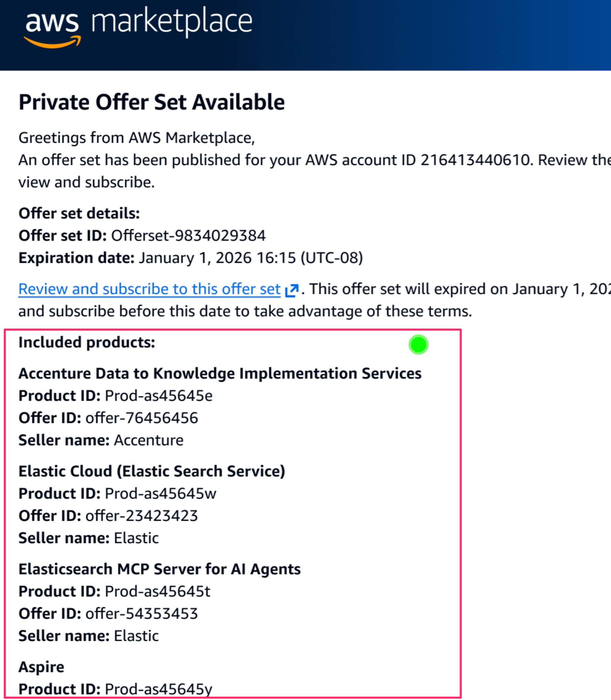This screenshot has width=611, height=700.
Task: Click product ID Prod-as45645y
Action: coord(158,689)
